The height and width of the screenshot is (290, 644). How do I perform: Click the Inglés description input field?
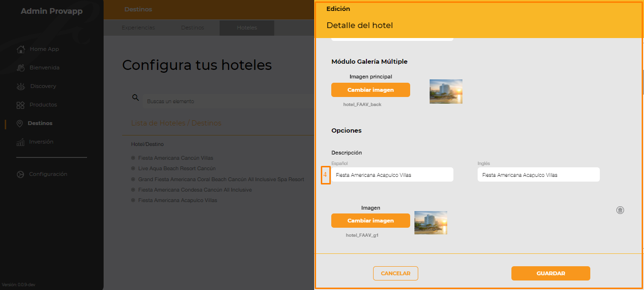point(538,174)
